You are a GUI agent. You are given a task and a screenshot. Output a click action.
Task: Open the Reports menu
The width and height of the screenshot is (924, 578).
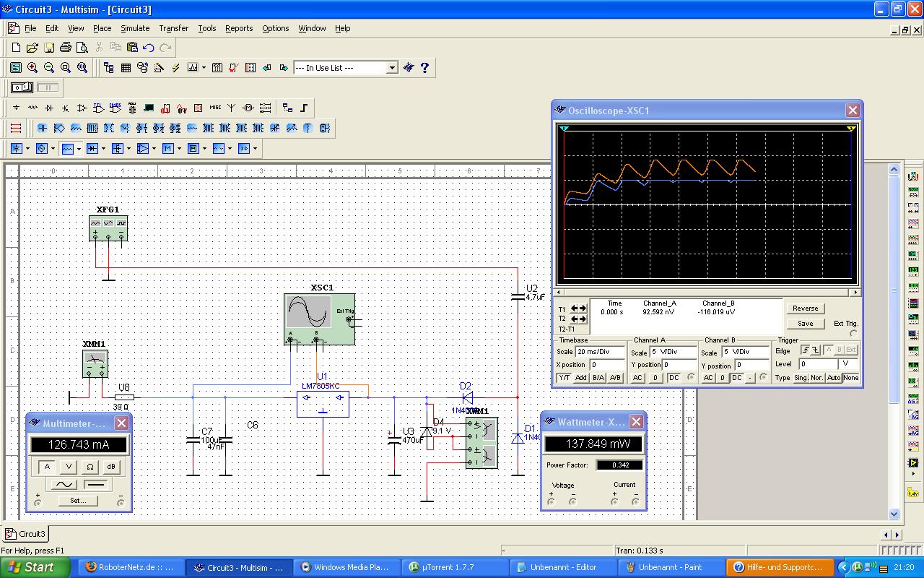click(x=239, y=28)
